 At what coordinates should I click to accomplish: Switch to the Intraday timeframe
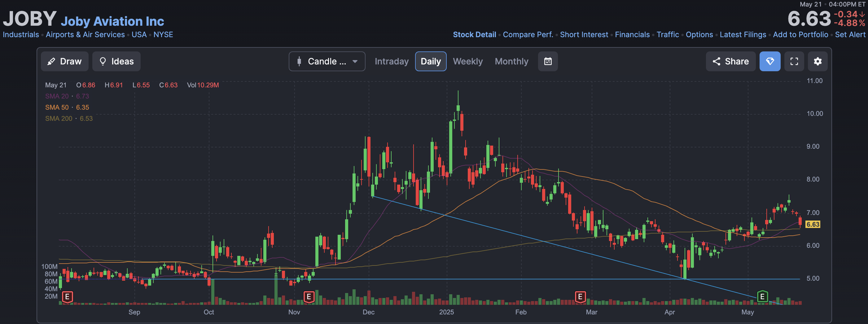[x=392, y=61]
